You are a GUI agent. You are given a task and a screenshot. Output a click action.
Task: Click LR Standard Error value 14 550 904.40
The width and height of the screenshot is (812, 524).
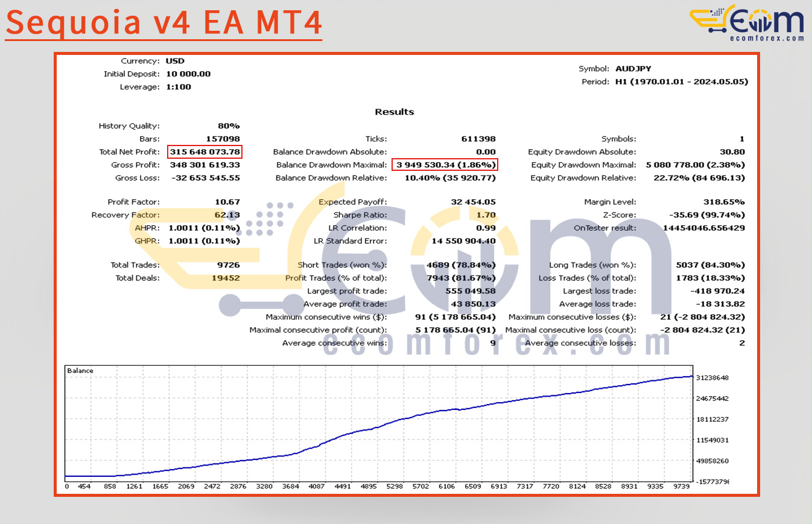[x=463, y=241]
